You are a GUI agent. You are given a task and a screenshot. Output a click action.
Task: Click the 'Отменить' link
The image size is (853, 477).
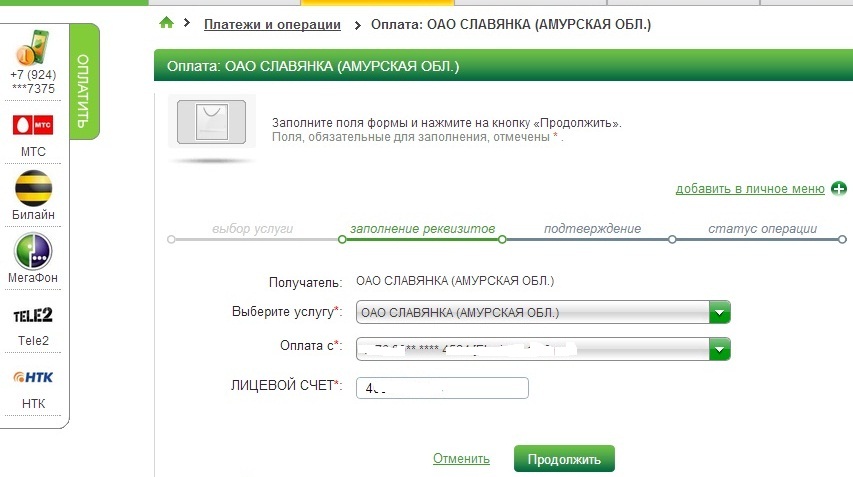click(461, 459)
